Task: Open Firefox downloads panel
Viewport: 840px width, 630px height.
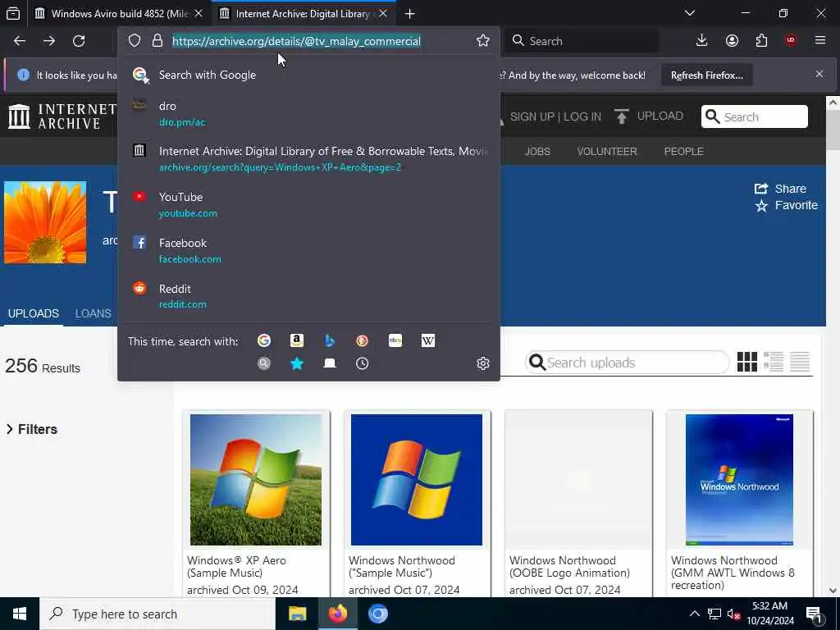Action: tap(702, 41)
